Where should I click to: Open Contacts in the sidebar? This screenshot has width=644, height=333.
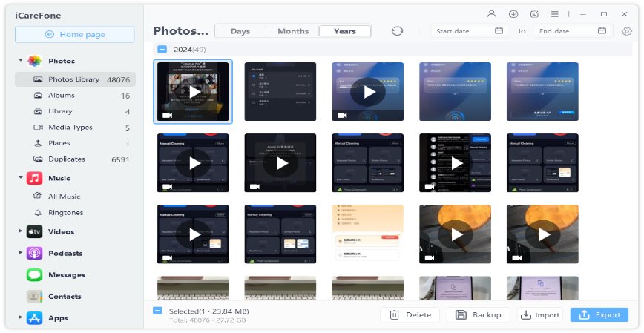click(x=65, y=296)
